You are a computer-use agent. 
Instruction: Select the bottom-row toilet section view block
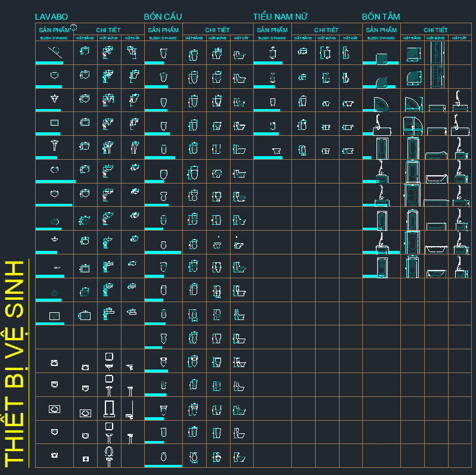click(240, 458)
